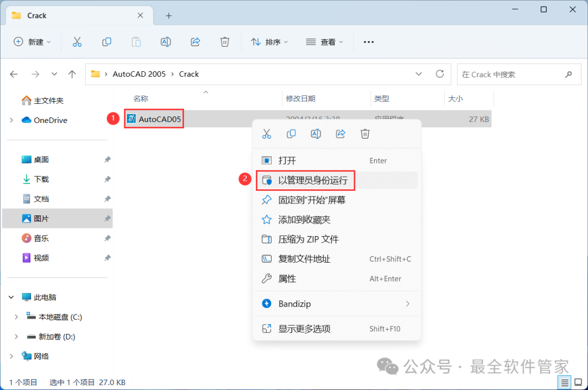This screenshot has height=390, width=588.
Task: Open recent locations dropdown chevron
Action: [54, 74]
